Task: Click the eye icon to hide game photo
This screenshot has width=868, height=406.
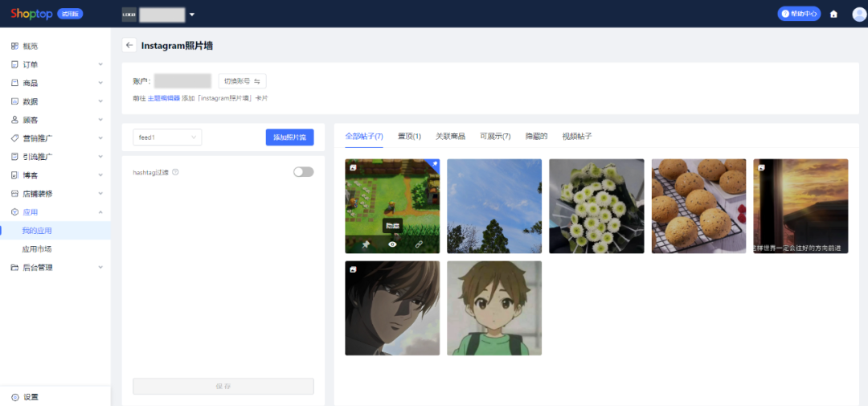Action: tap(392, 244)
